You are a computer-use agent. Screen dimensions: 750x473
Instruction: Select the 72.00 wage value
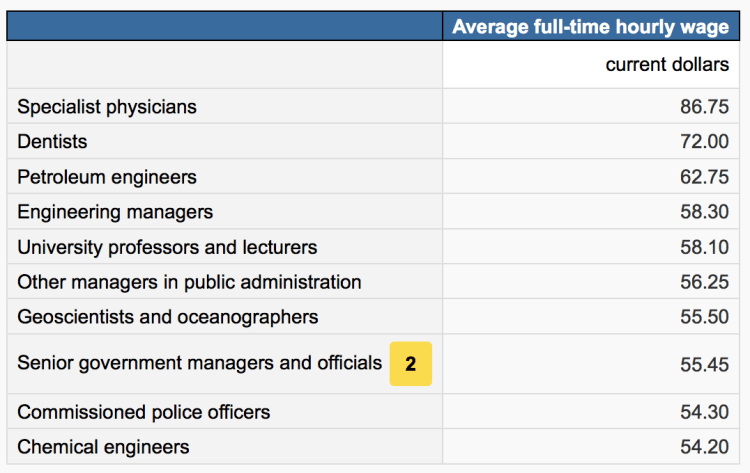point(704,142)
